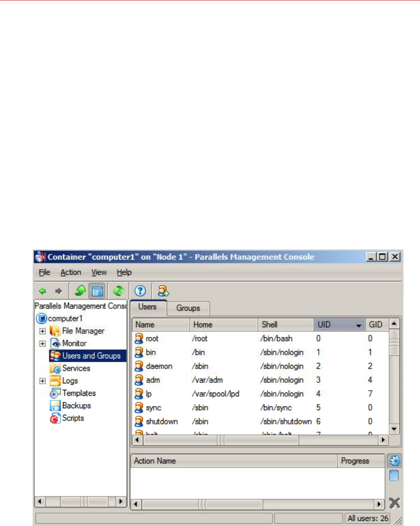This screenshot has width=420, height=526.
Task: Switch to the Groups tab
Action: 188,308
